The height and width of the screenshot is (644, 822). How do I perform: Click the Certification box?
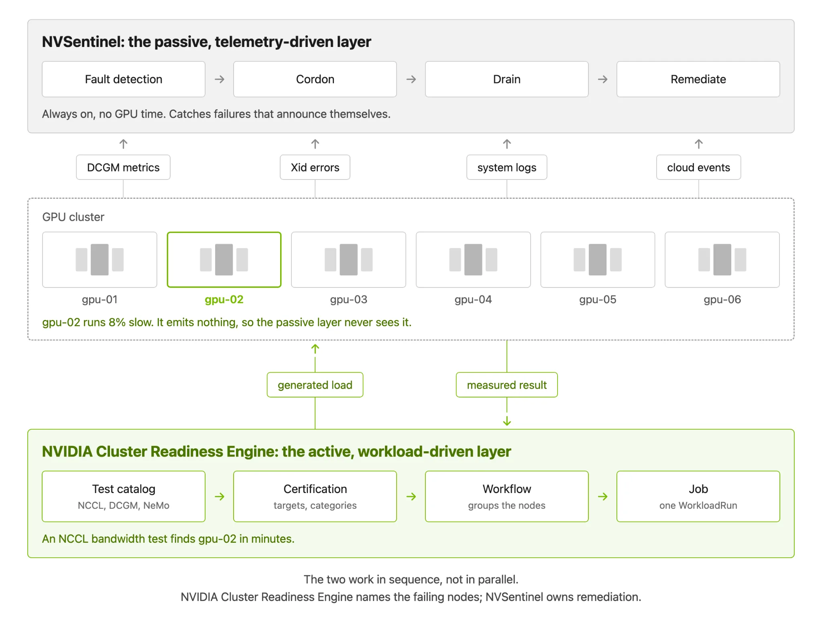point(315,497)
